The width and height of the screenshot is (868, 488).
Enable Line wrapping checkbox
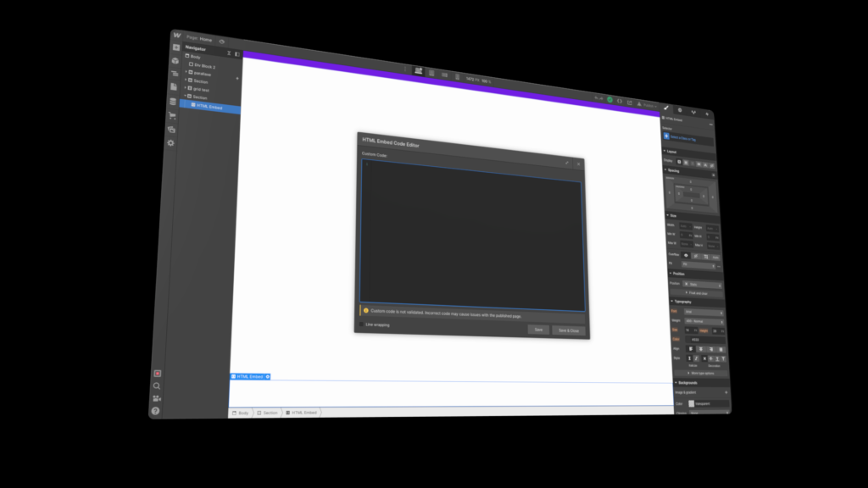click(362, 324)
